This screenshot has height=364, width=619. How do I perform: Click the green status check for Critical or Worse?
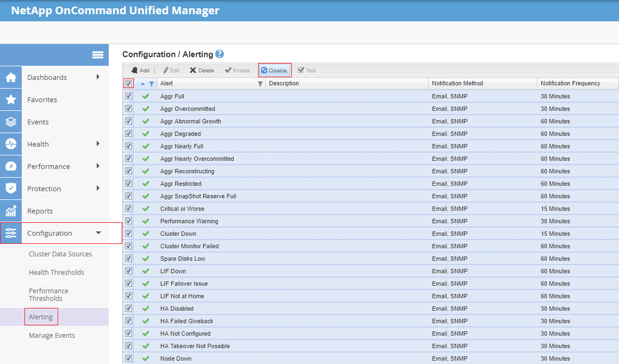(146, 209)
